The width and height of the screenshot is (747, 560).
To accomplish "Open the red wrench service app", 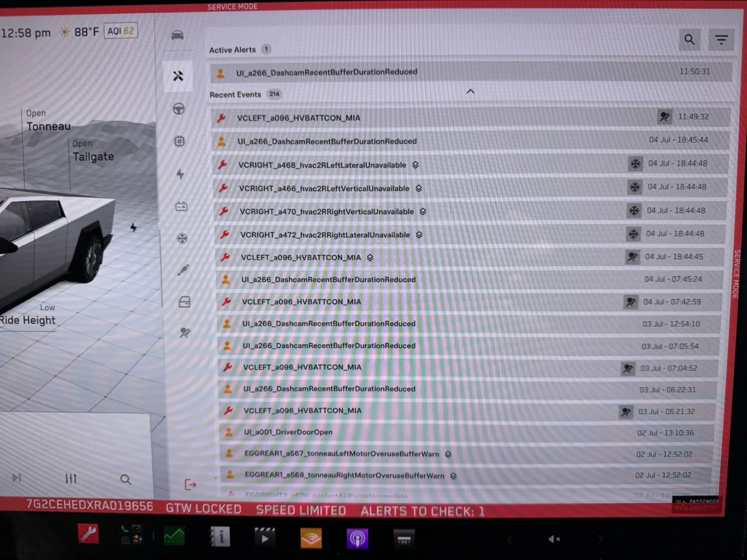I will click(x=89, y=533).
